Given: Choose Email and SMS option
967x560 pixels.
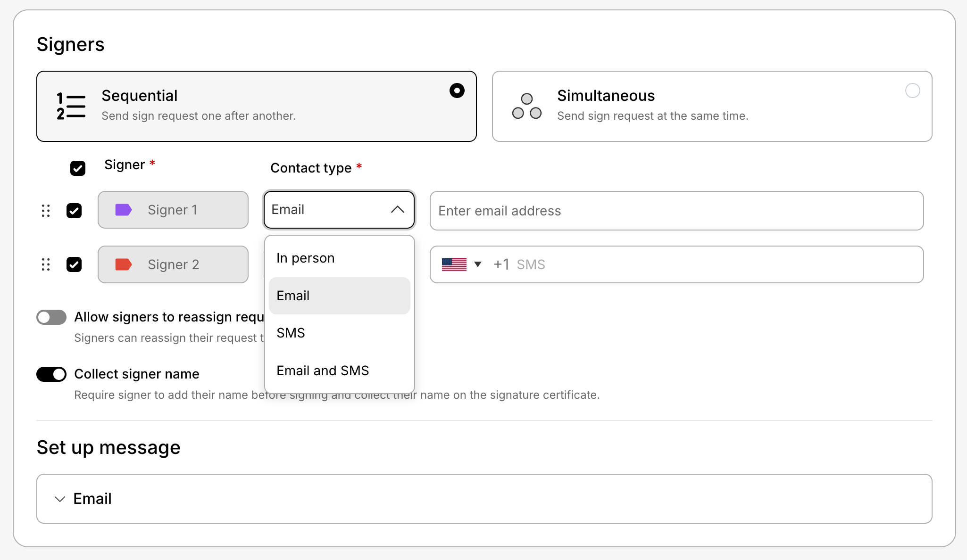Looking at the screenshot, I should 323,371.
